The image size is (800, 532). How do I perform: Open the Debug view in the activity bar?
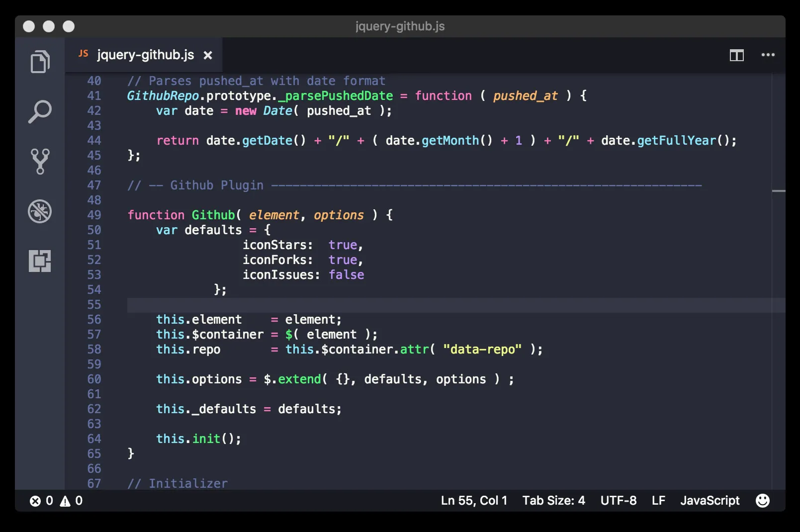[x=40, y=211]
